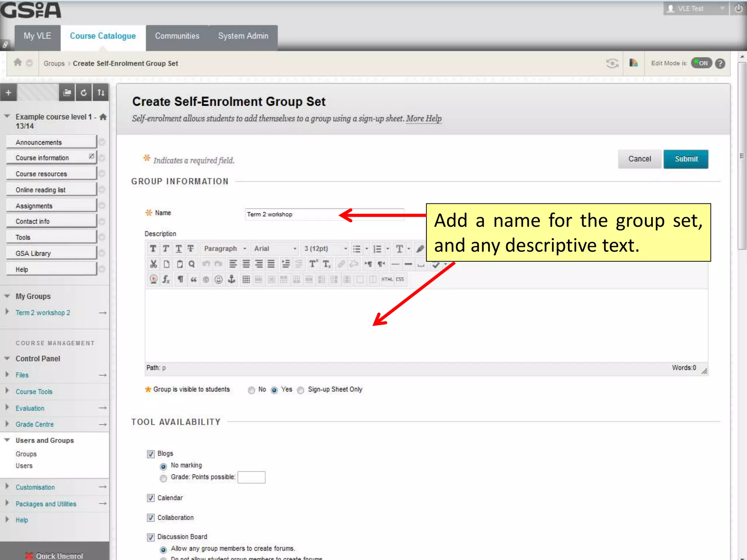The image size is (747, 560).
Task: Collapse Users and Groups section
Action: tap(7, 440)
